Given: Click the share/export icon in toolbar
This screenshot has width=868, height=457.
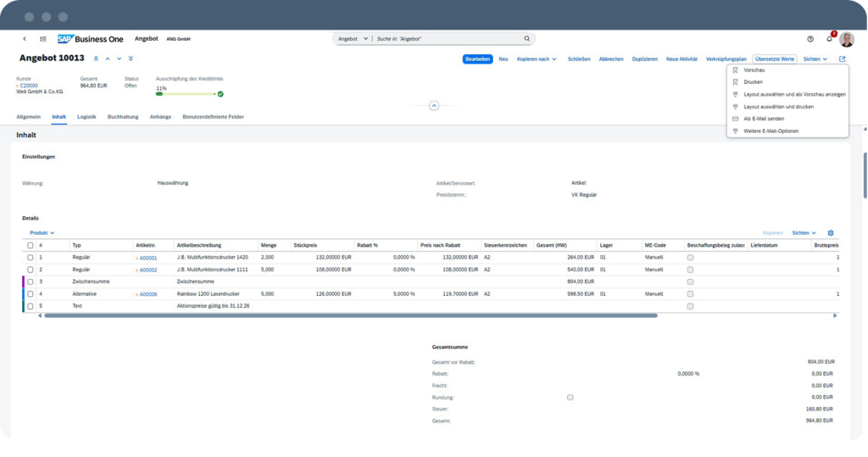Looking at the screenshot, I should point(843,59).
